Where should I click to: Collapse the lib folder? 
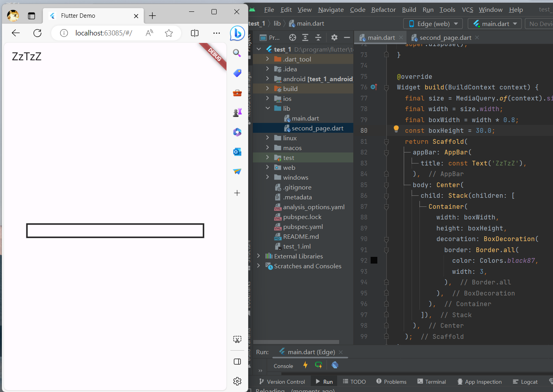267,108
